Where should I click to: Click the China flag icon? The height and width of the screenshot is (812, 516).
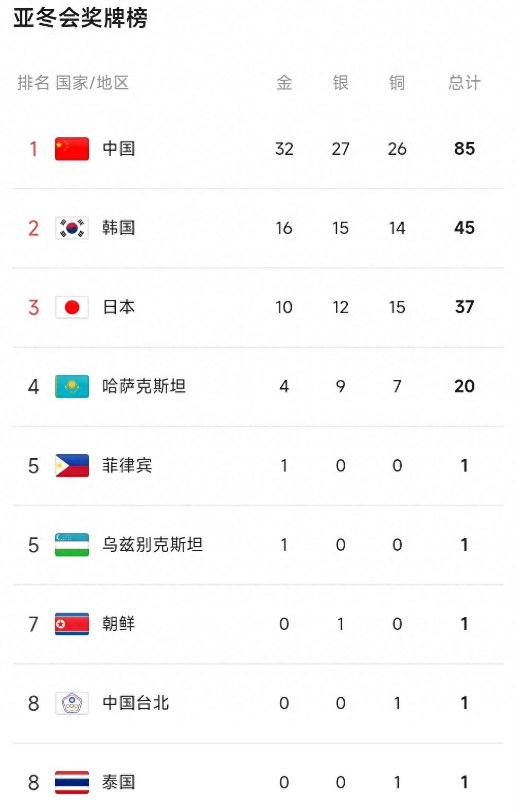72,149
